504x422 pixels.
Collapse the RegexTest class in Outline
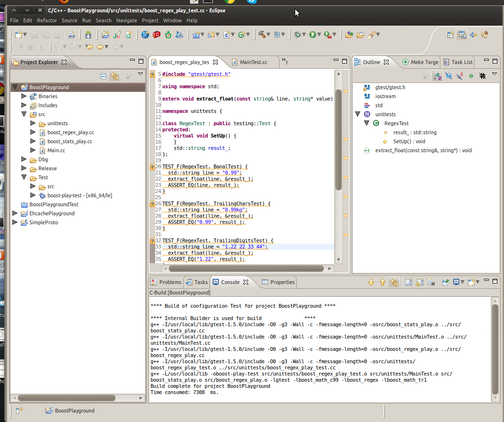(367, 123)
